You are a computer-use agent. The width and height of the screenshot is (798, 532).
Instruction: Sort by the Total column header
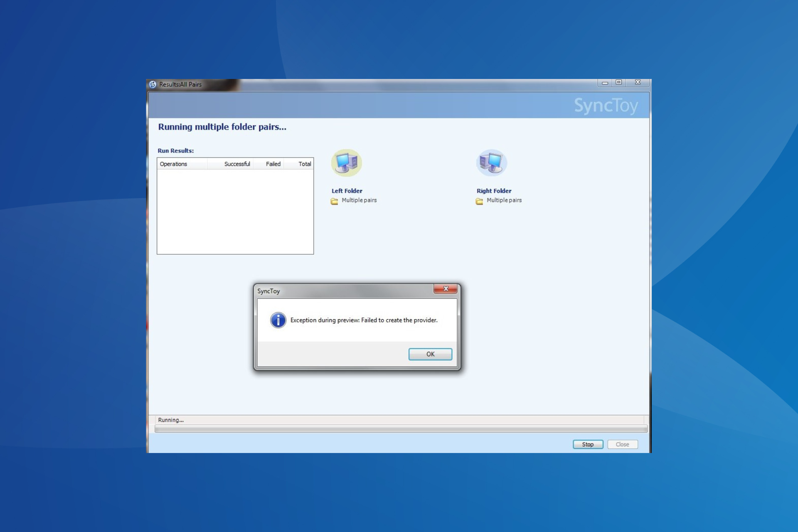click(x=298, y=164)
